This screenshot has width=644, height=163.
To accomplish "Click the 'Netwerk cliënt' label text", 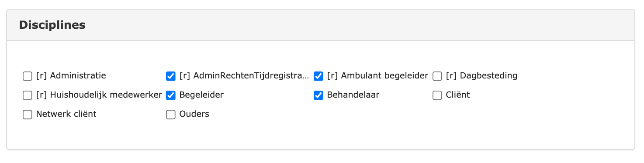I will pos(66,114).
